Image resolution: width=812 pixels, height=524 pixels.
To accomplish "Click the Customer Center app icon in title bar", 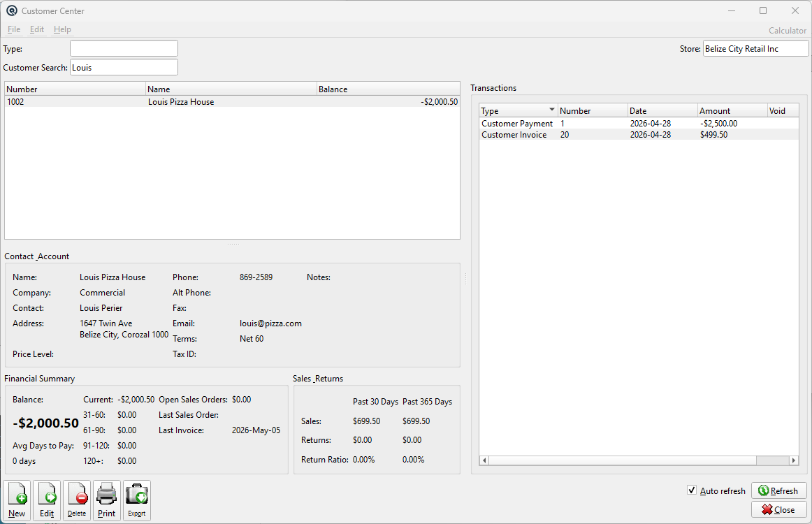I will point(11,10).
